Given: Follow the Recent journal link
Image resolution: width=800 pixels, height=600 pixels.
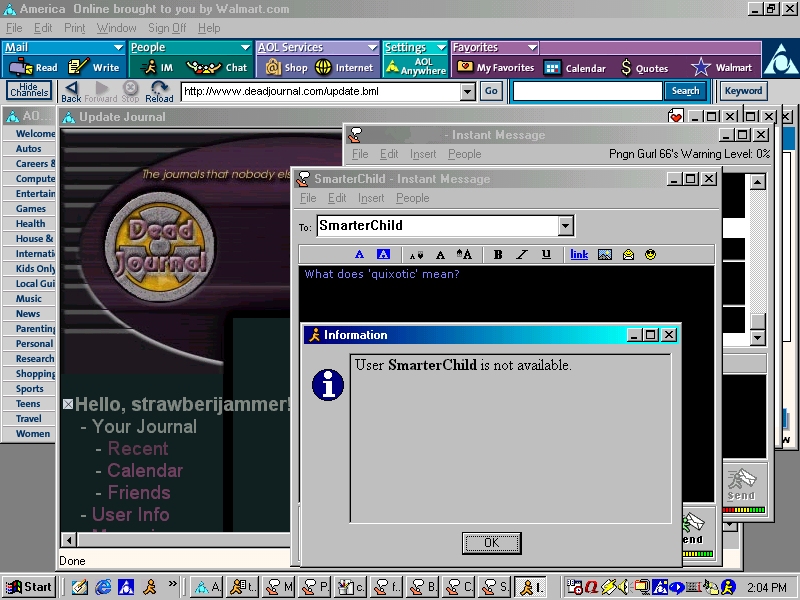Looking at the screenshot, I should [x=138, y=448].
